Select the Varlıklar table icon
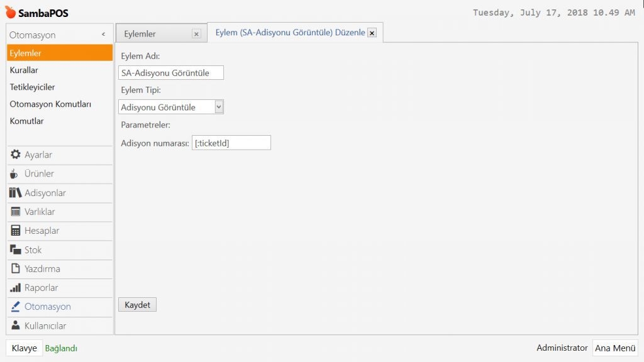This screenshot has width=644, height=362. coord(16,212)
